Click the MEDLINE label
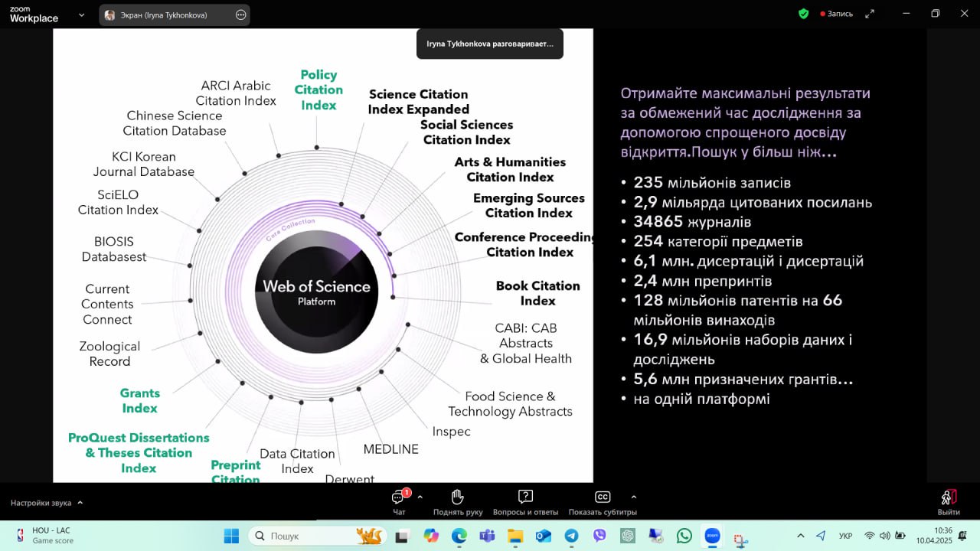Screen dimensions: 980x551 coord(390,449)
